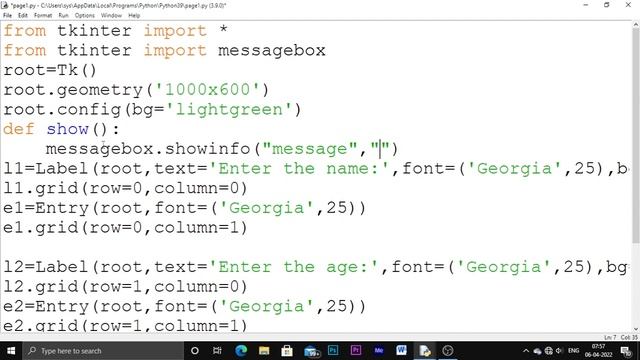Screen dimensions: 640x360
Task: Click the Python IDLE taskbar icon
Action: [424, 351]
